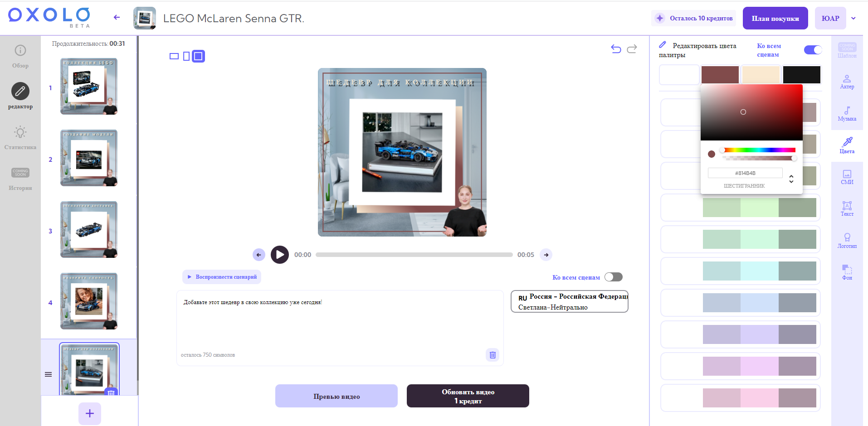Select square aspect ratio icon
Viewport: 868px width, 426px height.
[198, 56]
